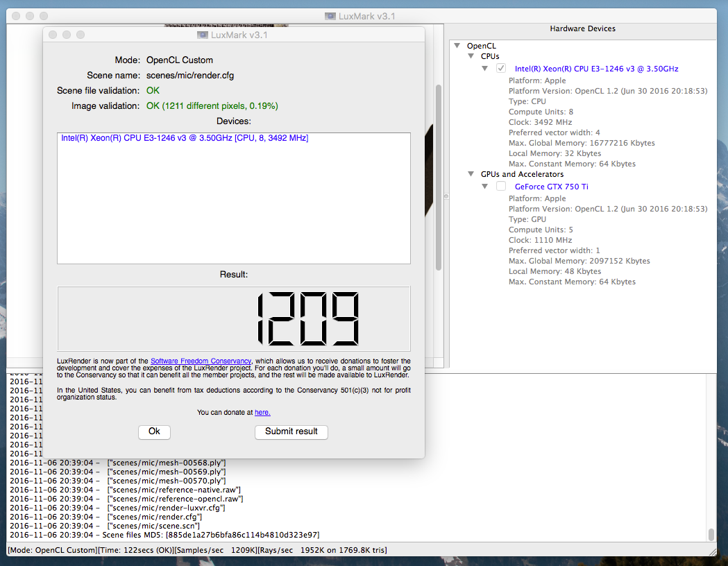
Task: Open the donate 'here' link
Action: point(262,412)
